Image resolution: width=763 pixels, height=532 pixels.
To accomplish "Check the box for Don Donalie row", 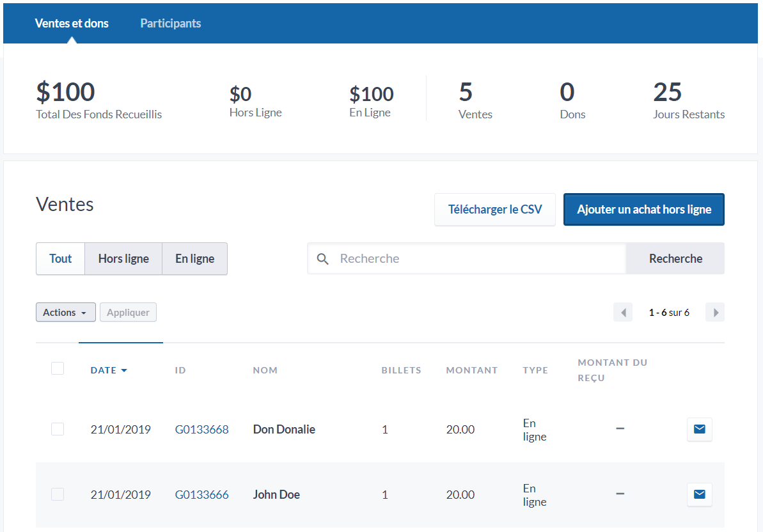I will click(x=58, y=430).
